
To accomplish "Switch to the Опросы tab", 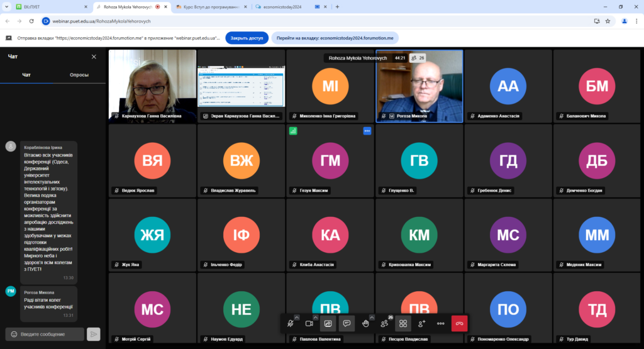I will click(79, 75).
